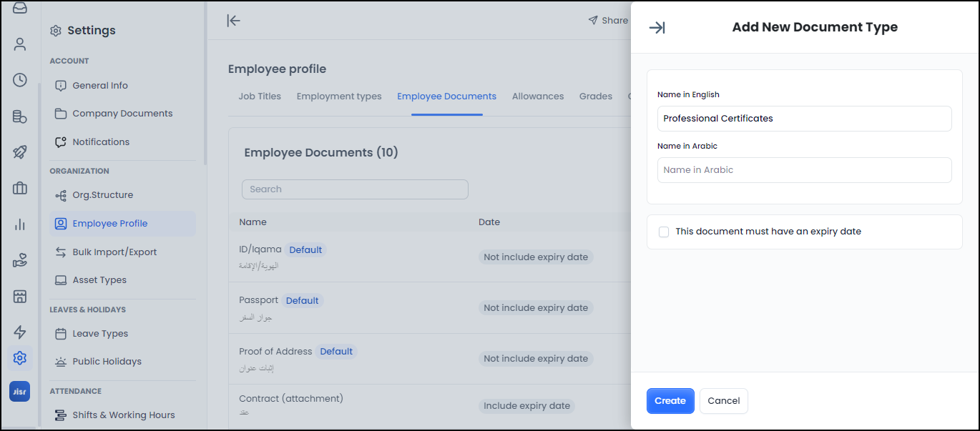Select the reports bar-chart icon
The width and height of the screenshot is (980, 431).
pos(19,224)
